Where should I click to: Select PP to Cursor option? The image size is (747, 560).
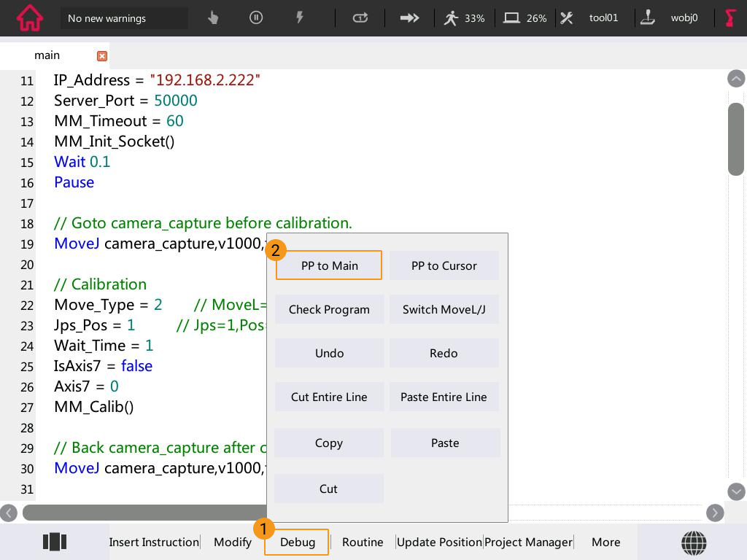(x=444, y=265)
